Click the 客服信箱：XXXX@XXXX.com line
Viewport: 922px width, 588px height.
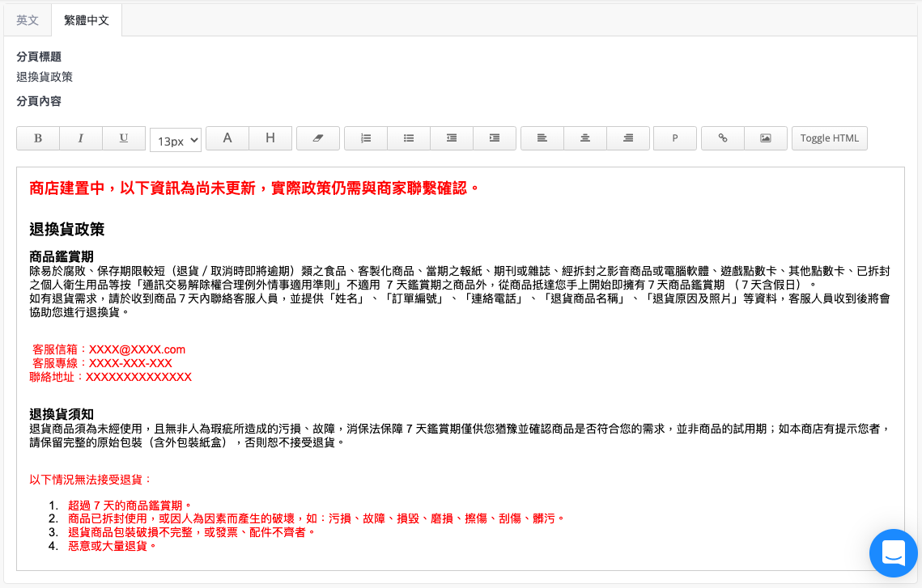(108, 349)
